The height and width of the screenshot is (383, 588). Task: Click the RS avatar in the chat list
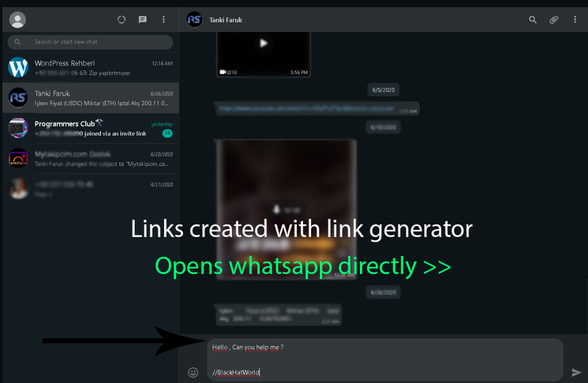pos(18,98)
